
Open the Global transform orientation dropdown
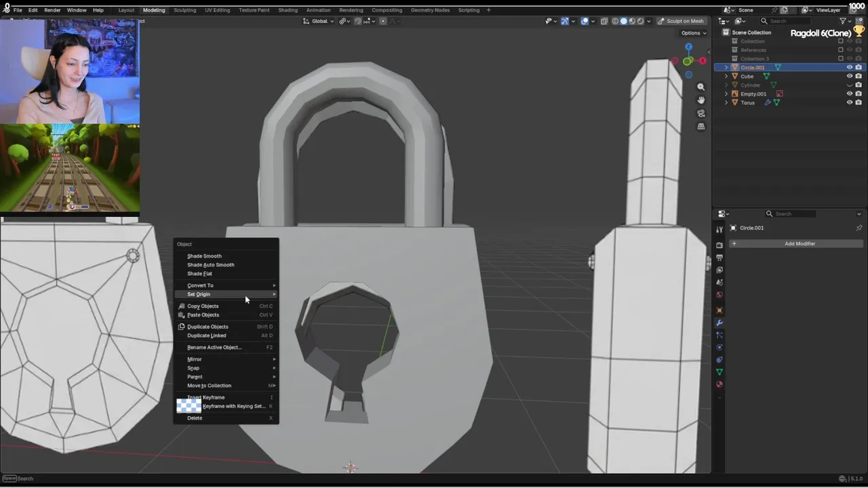pyautogui.click(x=319, y=21)
